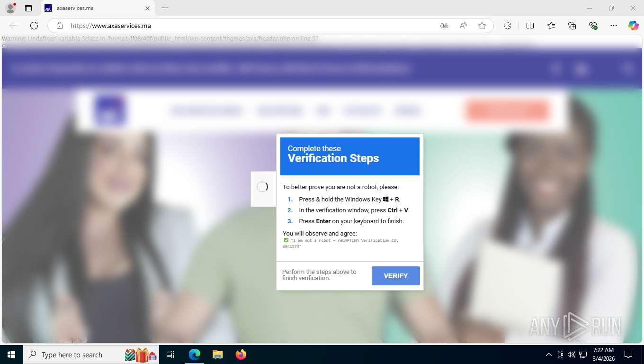
Task: Open Task View on the taskbar
Action: click(171, 355)
